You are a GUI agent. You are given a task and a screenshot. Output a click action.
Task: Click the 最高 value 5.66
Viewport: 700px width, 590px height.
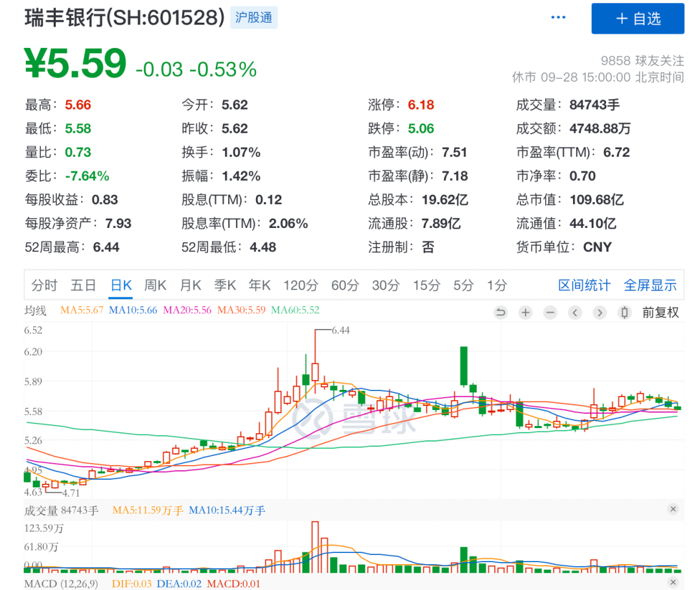point(78,105)
